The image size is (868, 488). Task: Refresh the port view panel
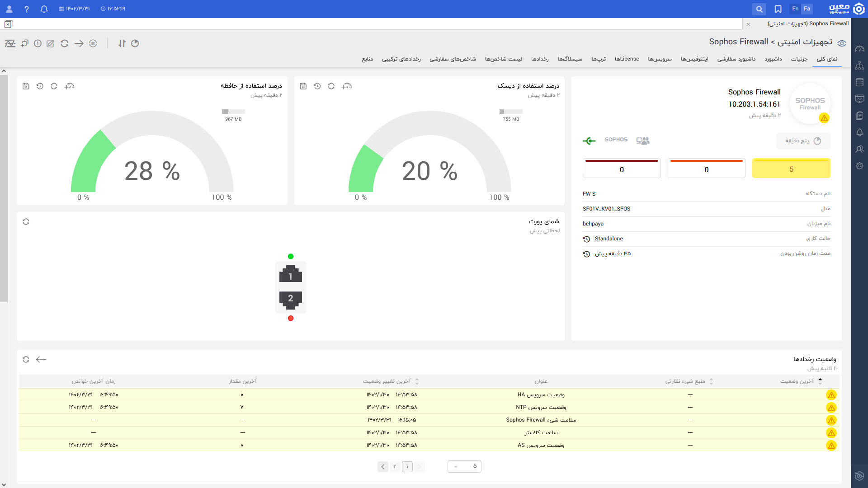26,221
